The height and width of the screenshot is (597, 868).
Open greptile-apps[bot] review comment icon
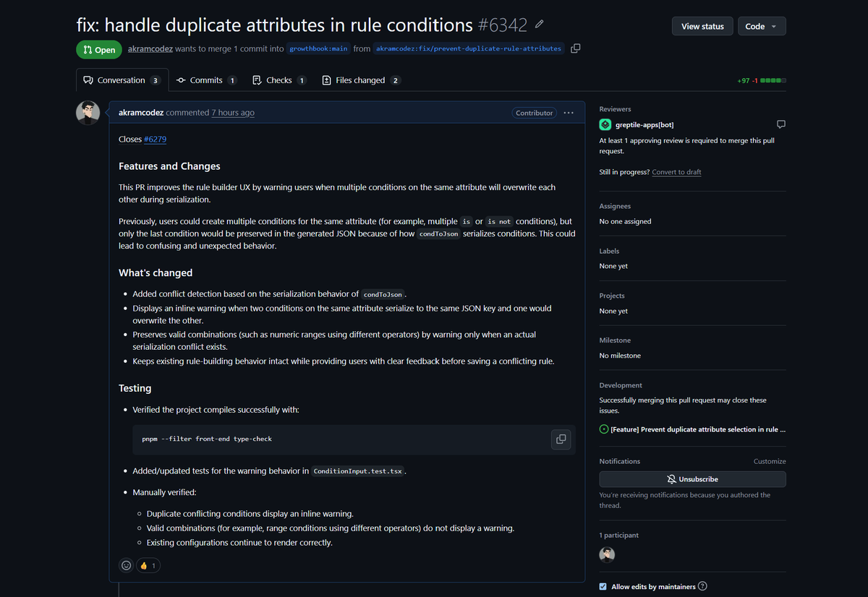[780, 124]
